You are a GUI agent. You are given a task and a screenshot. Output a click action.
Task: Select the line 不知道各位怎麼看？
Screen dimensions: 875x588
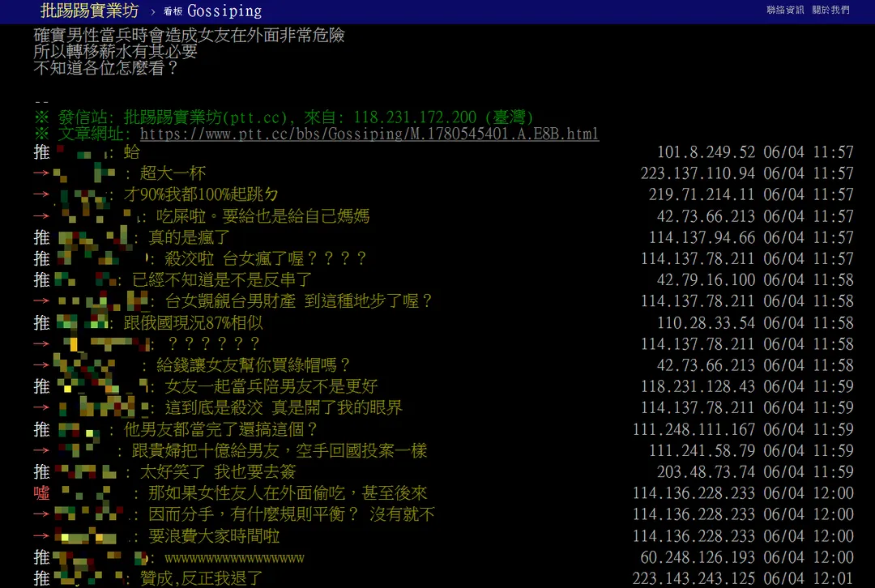107,67
